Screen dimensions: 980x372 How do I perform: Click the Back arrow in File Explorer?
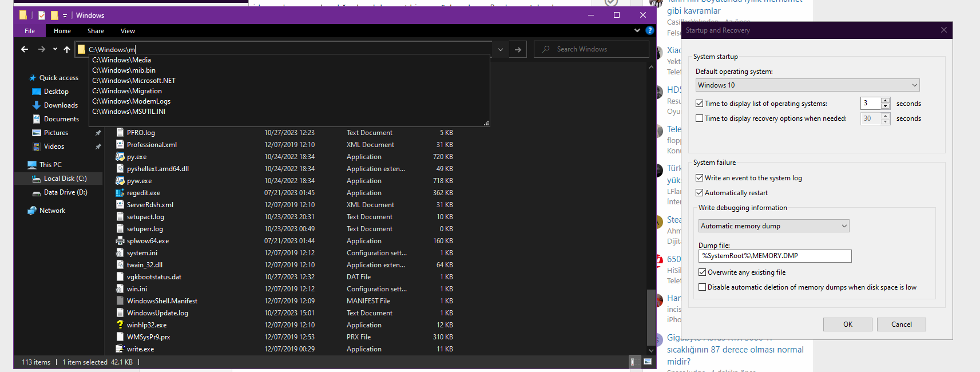pyautogui.click(x=25, y=49)
